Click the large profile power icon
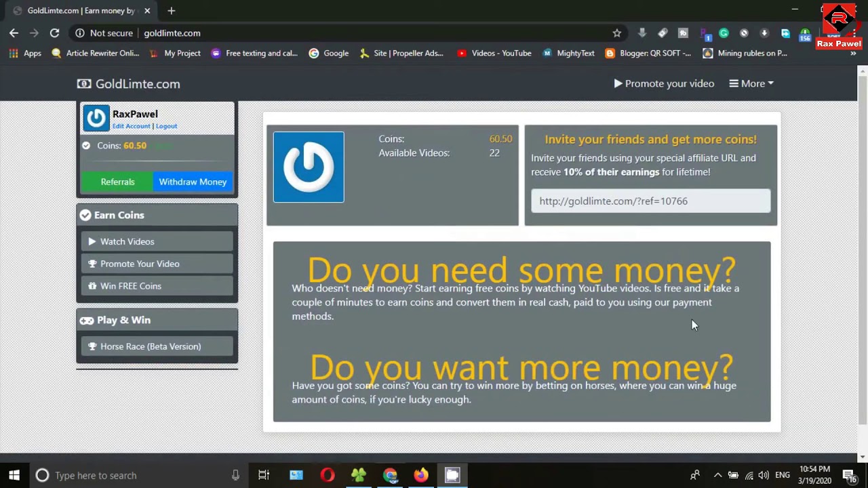 pyautogui.click(x=309, y=167)
